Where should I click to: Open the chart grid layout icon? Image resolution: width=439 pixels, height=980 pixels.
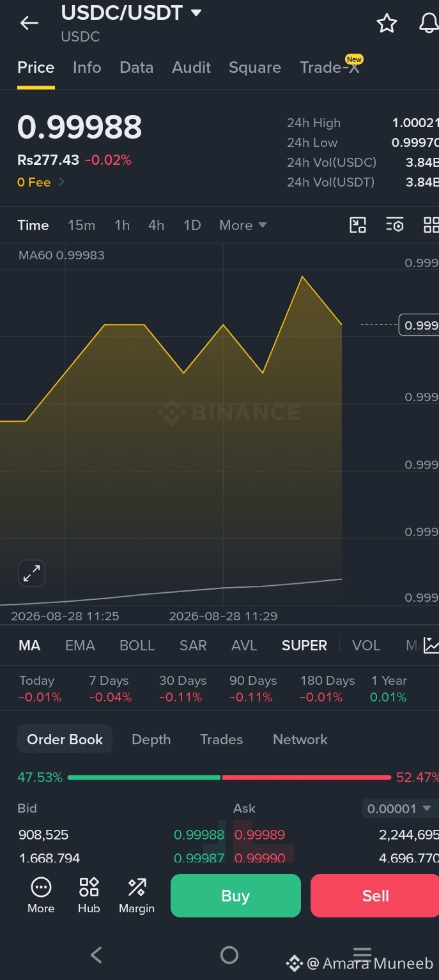point(431,225)
